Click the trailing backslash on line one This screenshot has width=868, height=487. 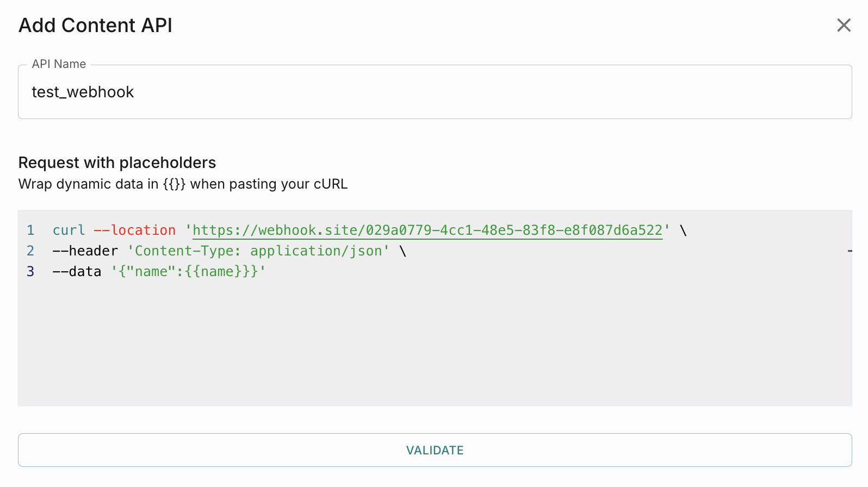point(684,230)
